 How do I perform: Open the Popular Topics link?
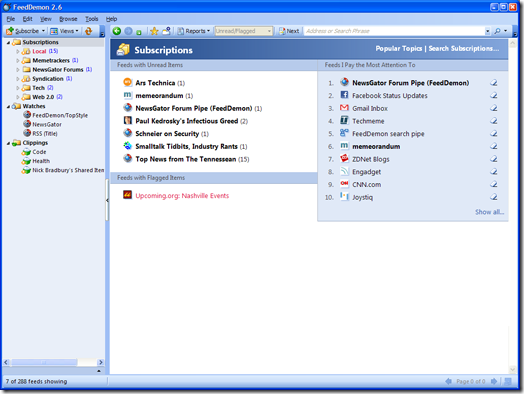pos(399,48)
